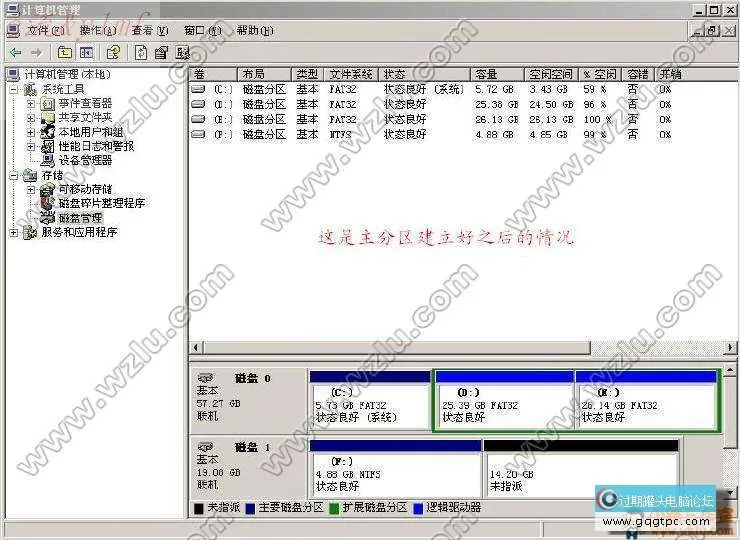
Task: Select the (E:) 26.14 GB FAT32 partition block
Action: 646,400
